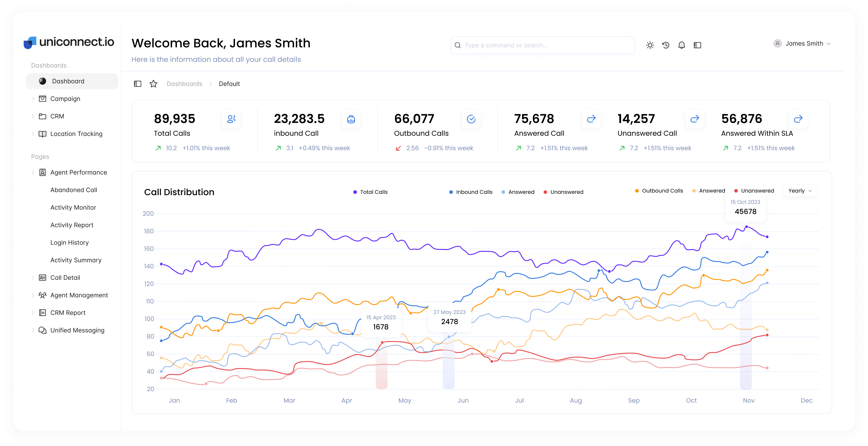
Task: Open notifications bell icon
Action: [x=681, y=45]
